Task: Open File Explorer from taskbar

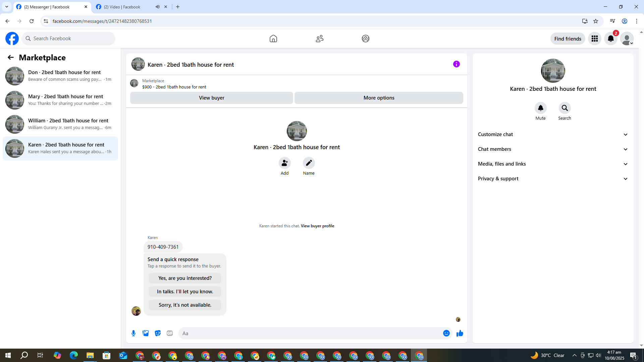Action: coord(90,355)
